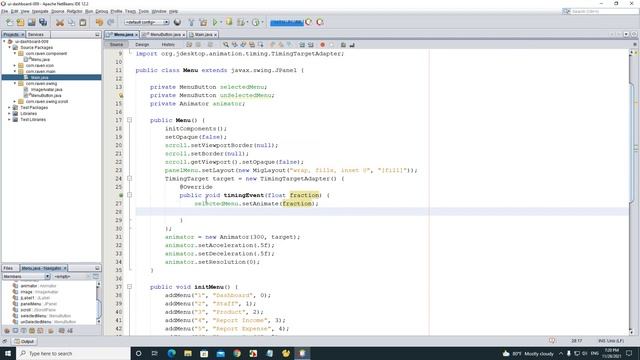The height and width of the screenshot is (360, 640).
Task: Click the Paste clipboard icon
Action: (83, 22)
